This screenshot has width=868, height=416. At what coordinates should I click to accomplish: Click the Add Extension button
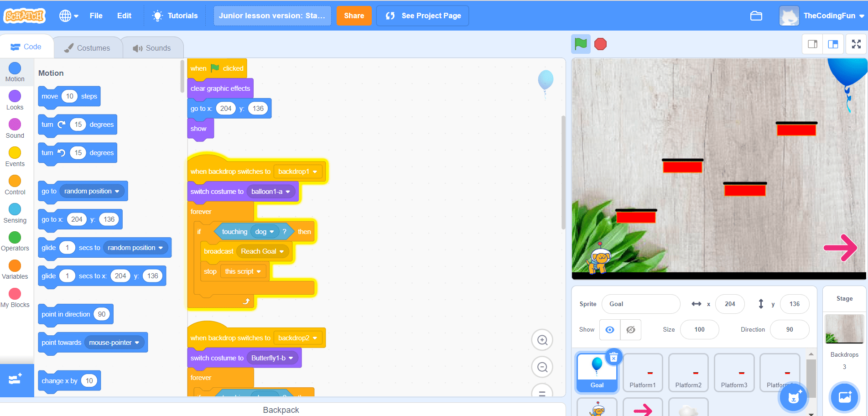pyautogui.click(x=16, y=380)
